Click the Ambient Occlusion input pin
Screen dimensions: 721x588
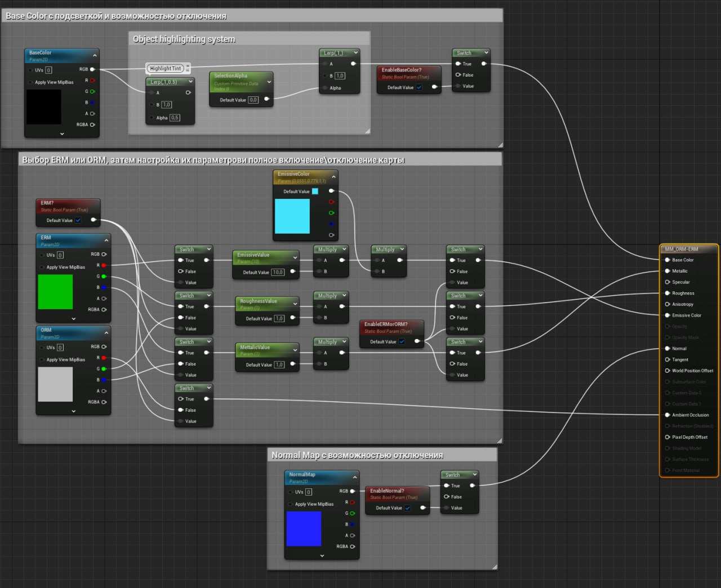point(667,415)
